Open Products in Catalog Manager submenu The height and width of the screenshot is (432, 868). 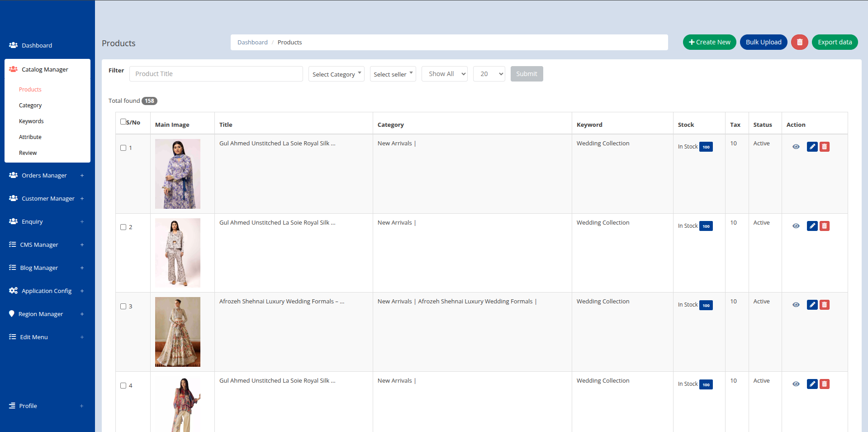30,90
